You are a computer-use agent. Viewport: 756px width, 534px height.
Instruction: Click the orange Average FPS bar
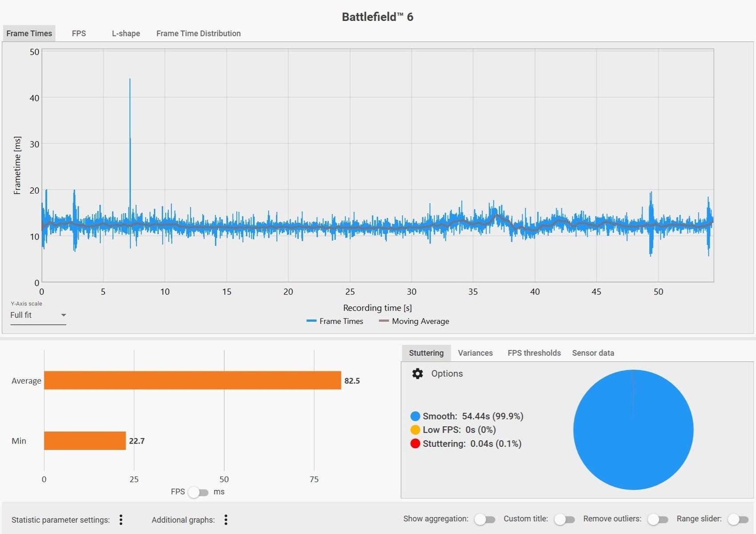(x=192, y=380)
